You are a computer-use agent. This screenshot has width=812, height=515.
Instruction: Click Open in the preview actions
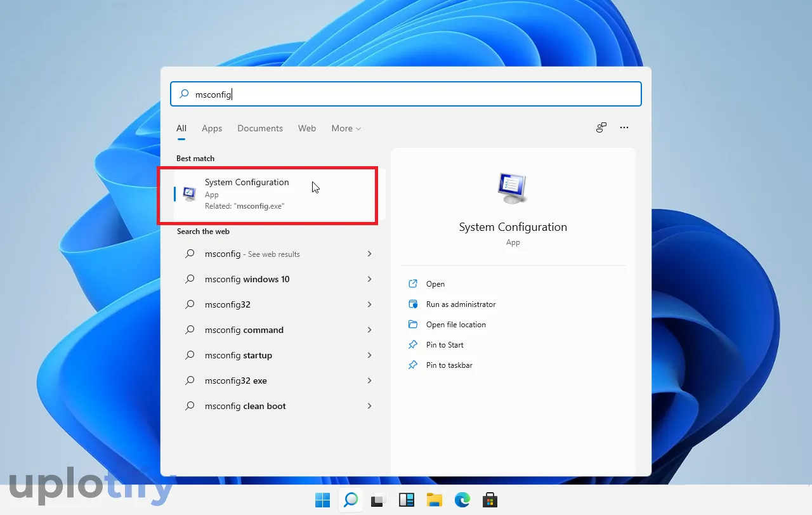[435, 284]
